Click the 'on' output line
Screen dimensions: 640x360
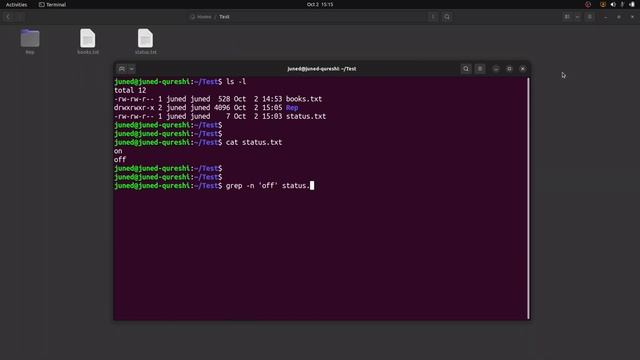tap(118, 151)
